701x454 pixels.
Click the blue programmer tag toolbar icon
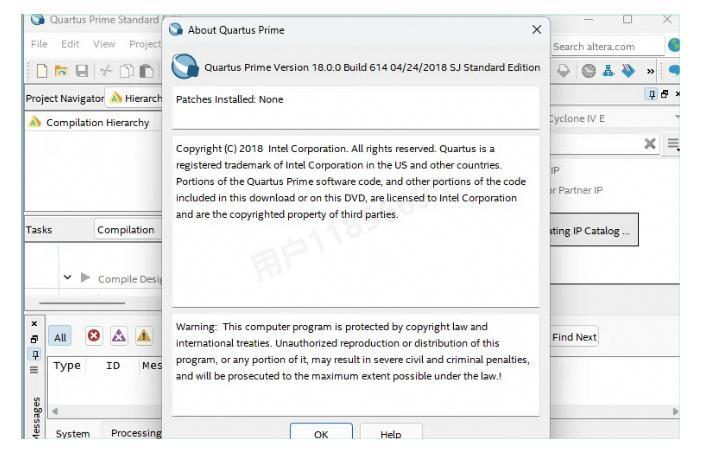coord(628,71)
